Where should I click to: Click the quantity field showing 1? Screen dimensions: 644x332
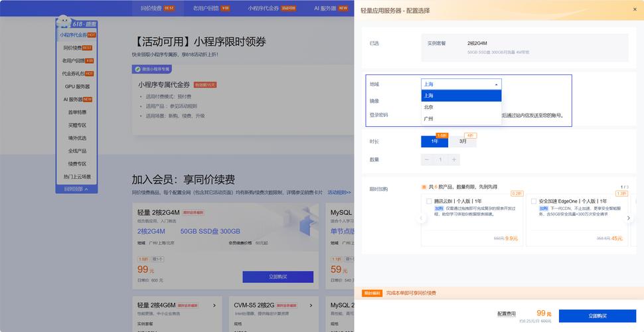click(x=440, y=159)
